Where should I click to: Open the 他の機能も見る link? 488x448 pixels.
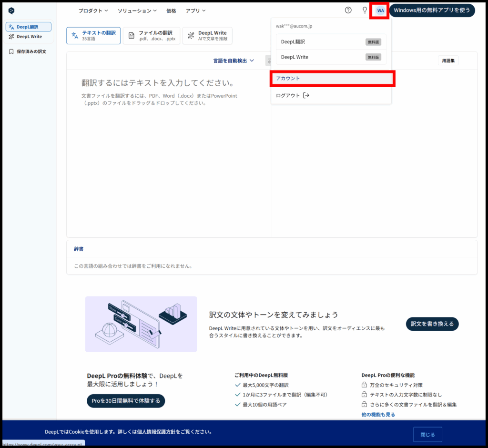pyautogui.click(x=378, y=414)
